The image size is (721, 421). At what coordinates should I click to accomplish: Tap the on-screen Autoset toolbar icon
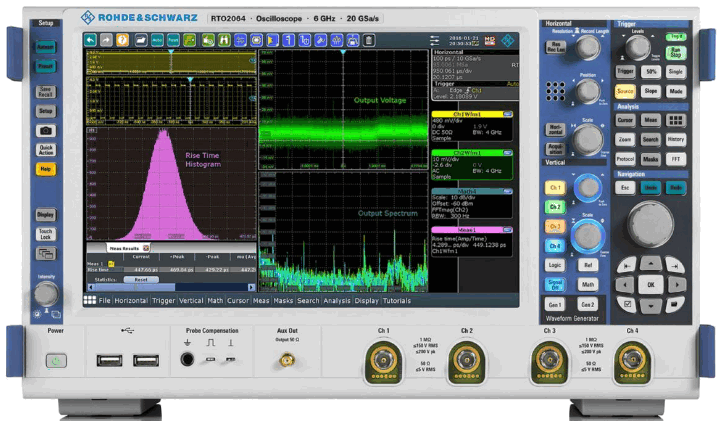point(157,40)
